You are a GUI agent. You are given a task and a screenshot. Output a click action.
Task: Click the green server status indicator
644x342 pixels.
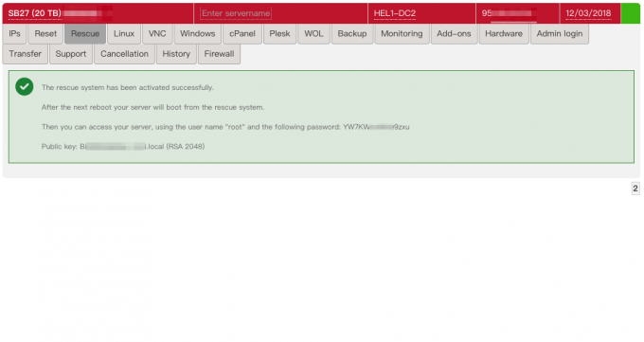tap(631, 13)
